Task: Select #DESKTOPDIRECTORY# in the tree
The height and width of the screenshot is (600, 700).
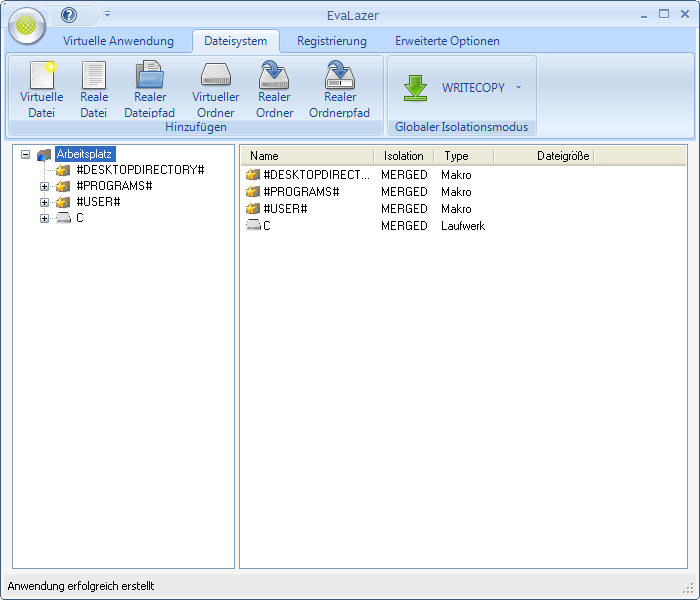Action: point(139,170)
